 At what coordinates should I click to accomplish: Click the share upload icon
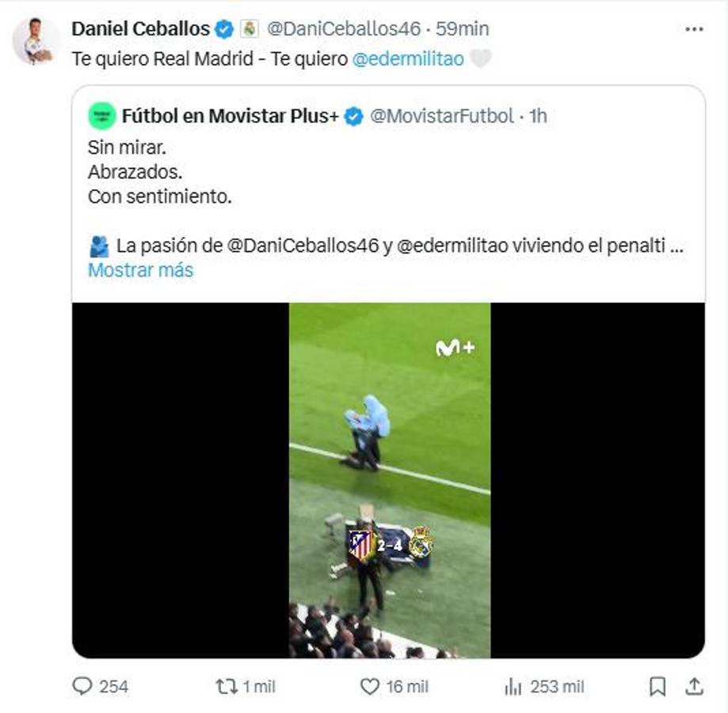point(694,686)
